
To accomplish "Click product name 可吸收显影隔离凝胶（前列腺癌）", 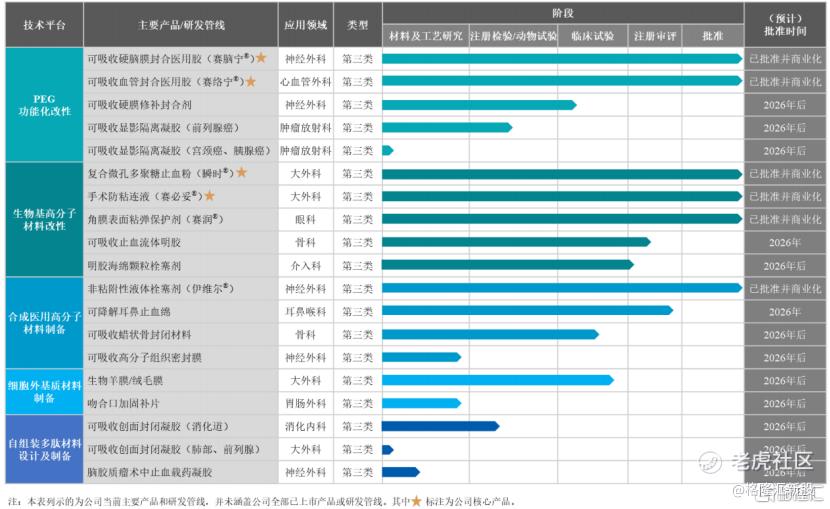I will (x=163, y=128).
